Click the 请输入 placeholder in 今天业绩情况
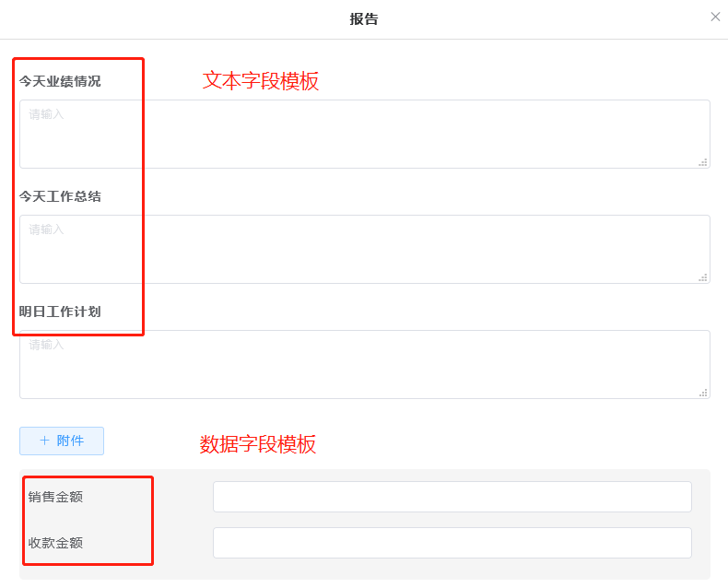This screenshot has height=588, width=728. (46, 114)
